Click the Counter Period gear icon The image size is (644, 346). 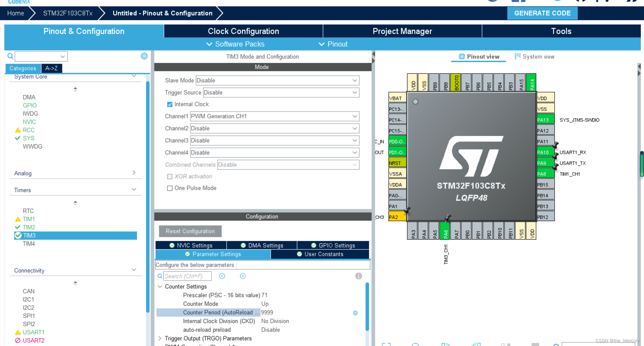(355, 313)
